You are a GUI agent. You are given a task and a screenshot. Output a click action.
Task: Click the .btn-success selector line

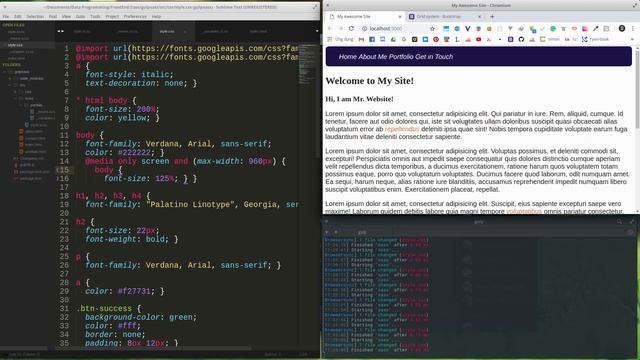coord(108,309)
